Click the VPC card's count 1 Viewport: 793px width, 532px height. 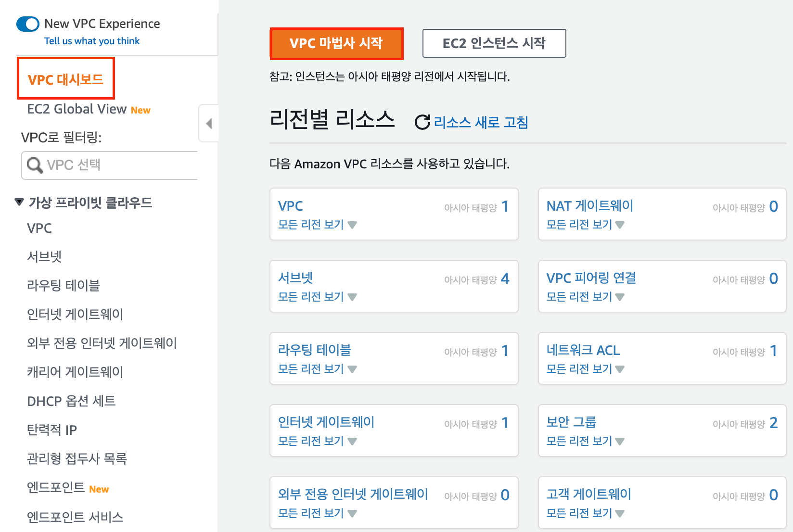point(505,206)
